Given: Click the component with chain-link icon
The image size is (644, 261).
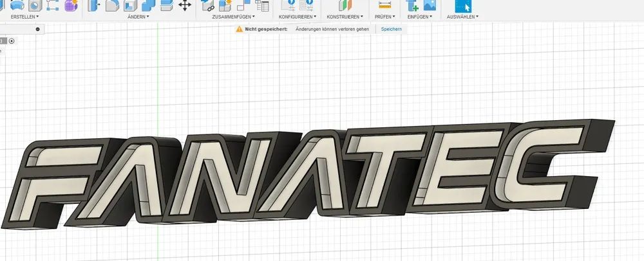Looking at the screenshot, I should pyautogui.click(x=208, y=5).
